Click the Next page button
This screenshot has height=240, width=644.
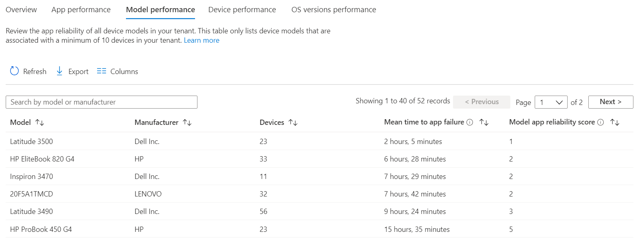click(x=610, y=102)
